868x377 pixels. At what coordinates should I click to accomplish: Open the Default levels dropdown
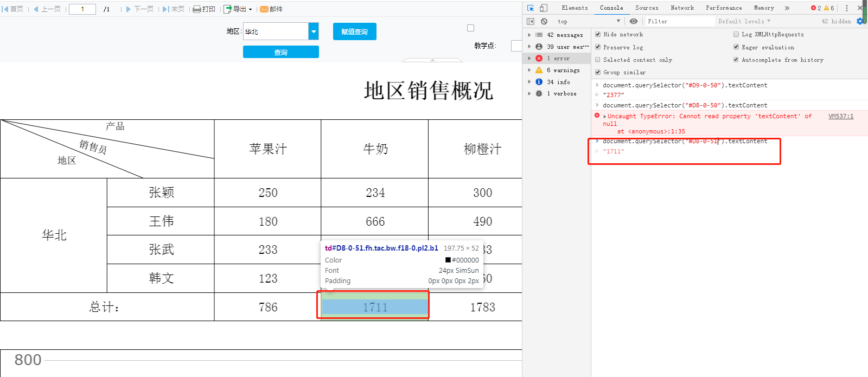pyautogui.click(x=744, y=22)
